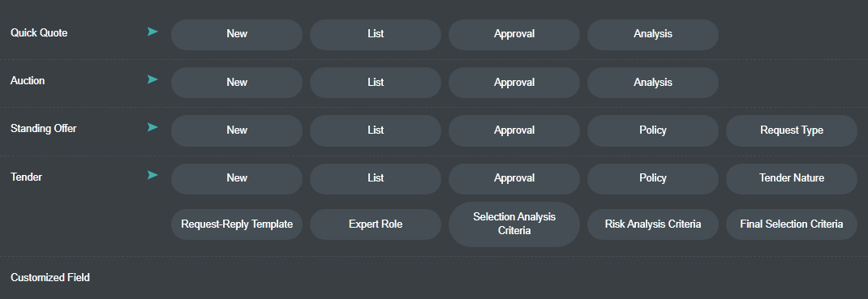This screenshot has height=299, width=868.
Task: Open Selection Analysis Criteria
Action: pyautogui.click(x=514, y=224)
